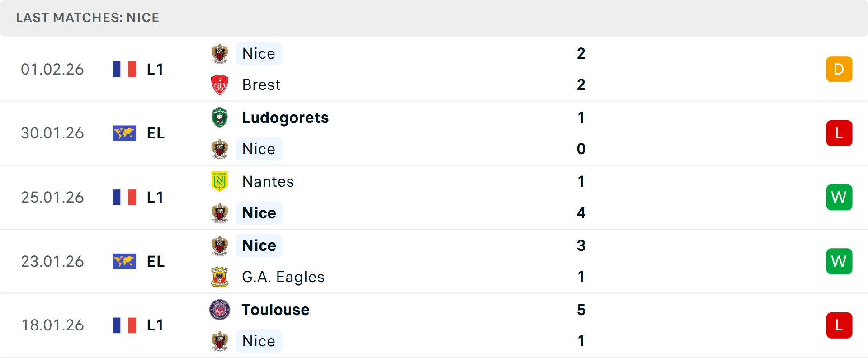Click the Last Matches: Nice header
Screen dimensions: 868x358
88,18
